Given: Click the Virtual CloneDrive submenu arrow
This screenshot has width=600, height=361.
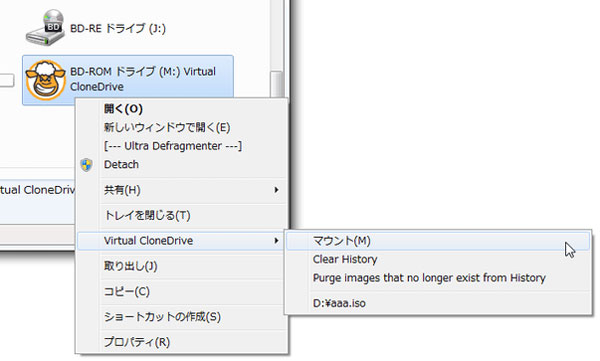Looking at the screenshot, I should 276,241.
